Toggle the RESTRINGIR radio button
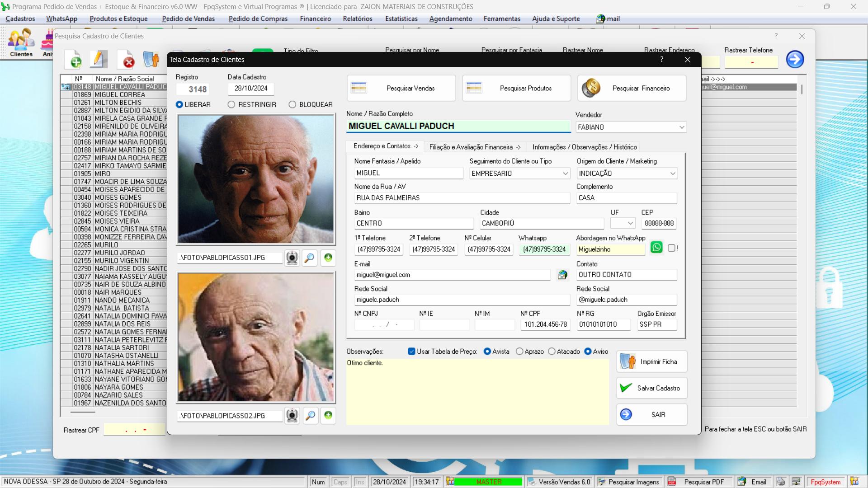 coord(232,104)
